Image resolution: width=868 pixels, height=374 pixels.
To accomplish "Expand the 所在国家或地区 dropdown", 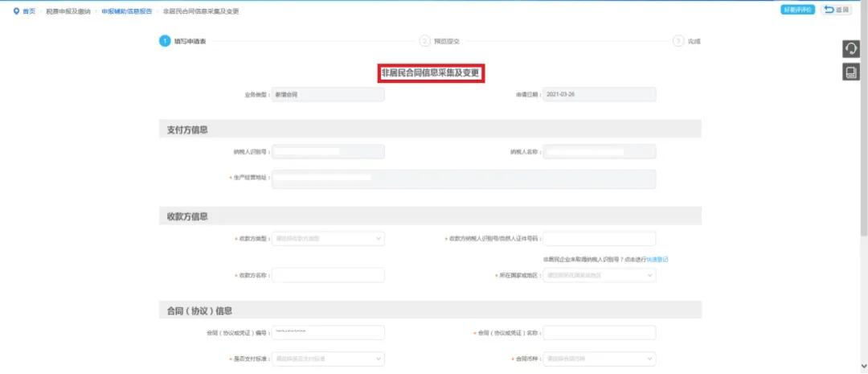I will (x=600, y=275).
